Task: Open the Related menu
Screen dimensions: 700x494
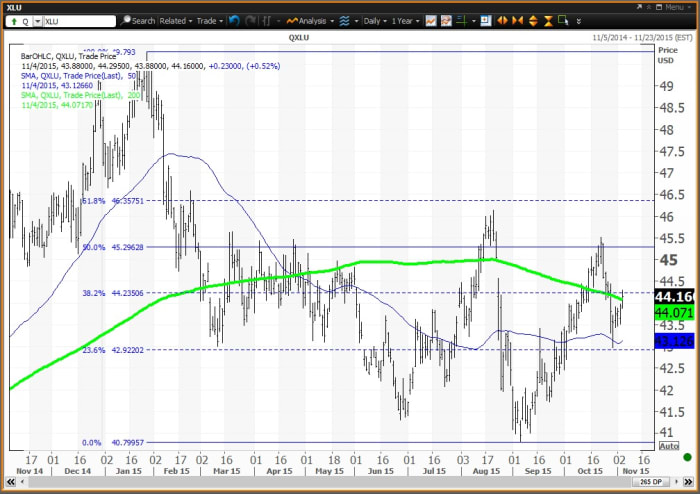Action: [x=176, y=20]
